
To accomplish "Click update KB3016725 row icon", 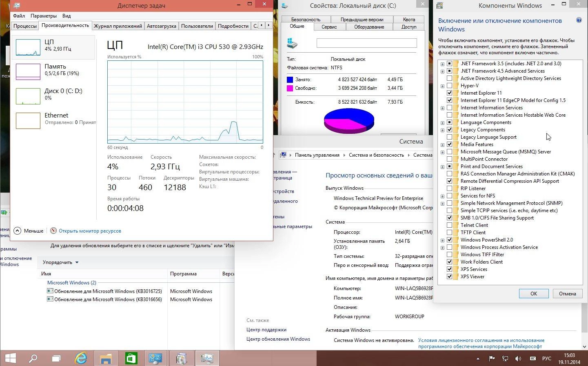I will coord(50,291).
